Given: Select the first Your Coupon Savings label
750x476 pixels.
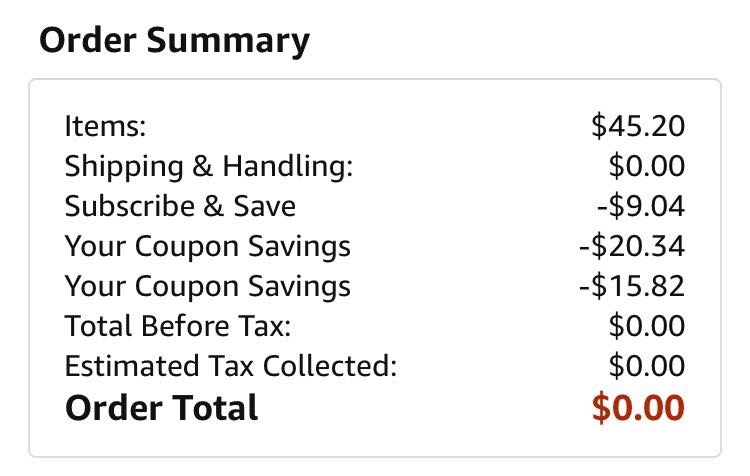Looking at the screenshot, I should pyautogui.click(x=208, y=247).
